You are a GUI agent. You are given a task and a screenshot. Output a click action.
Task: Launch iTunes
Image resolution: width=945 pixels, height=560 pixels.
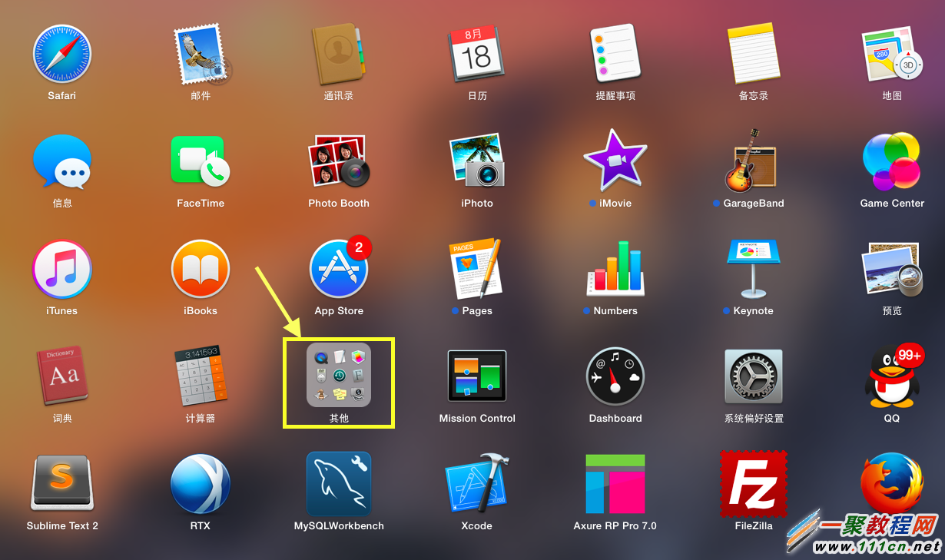pos(61,269)
